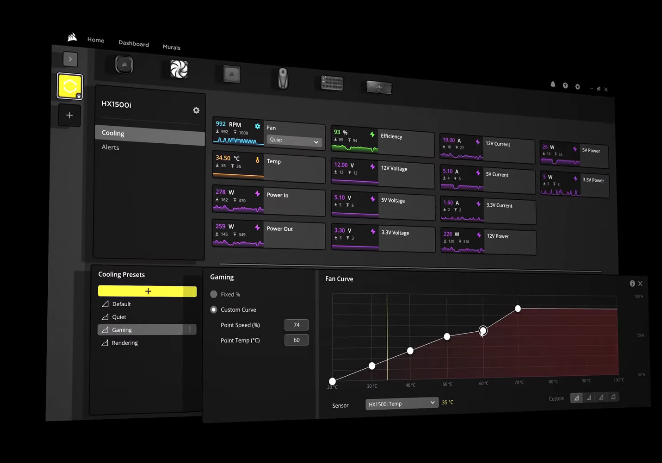Image resolution: width=662 pixels, height=463 pixels.
Task: Click the fan curve point at 50 °C
Action: [x=447, y=336]
